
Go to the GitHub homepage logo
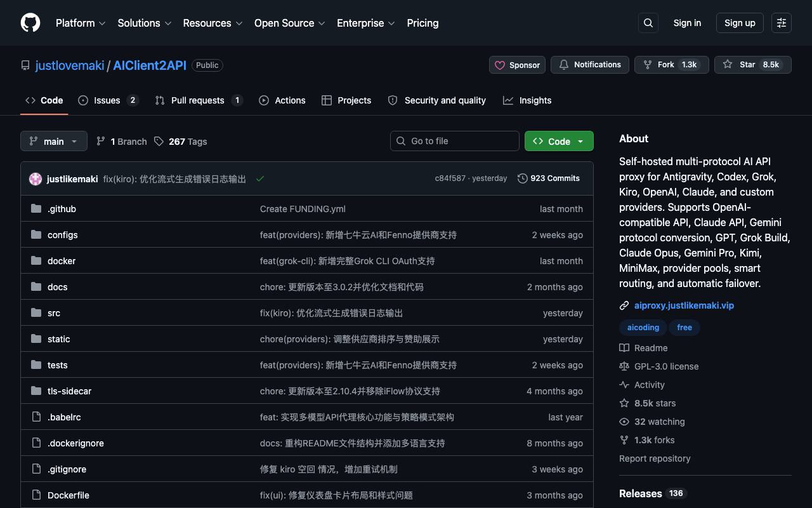tap(30, 23)
